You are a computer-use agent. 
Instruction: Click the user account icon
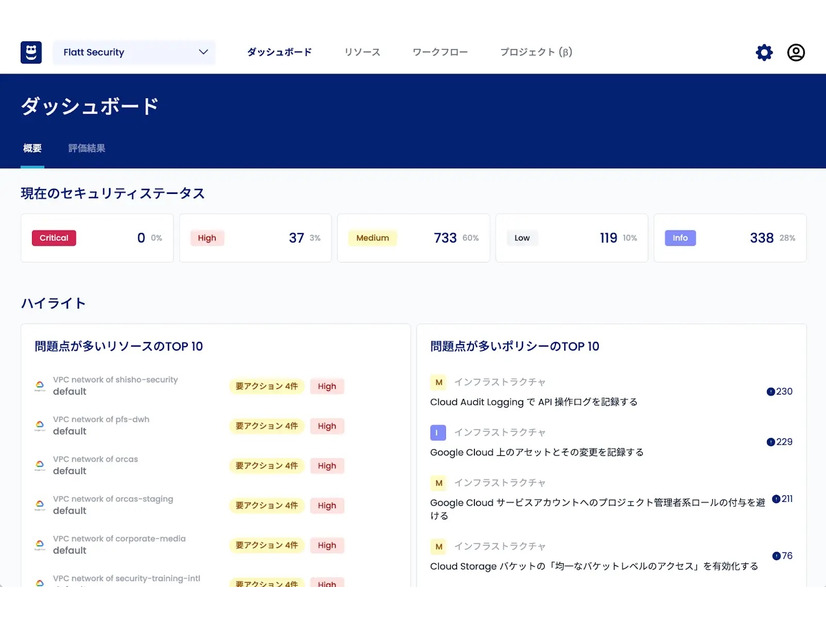point(796,52)
